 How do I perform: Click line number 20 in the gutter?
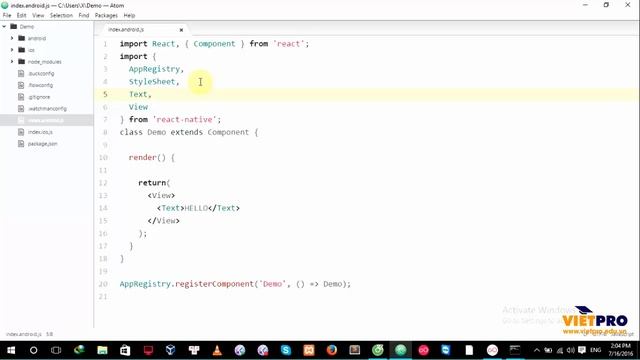(103, 284)
